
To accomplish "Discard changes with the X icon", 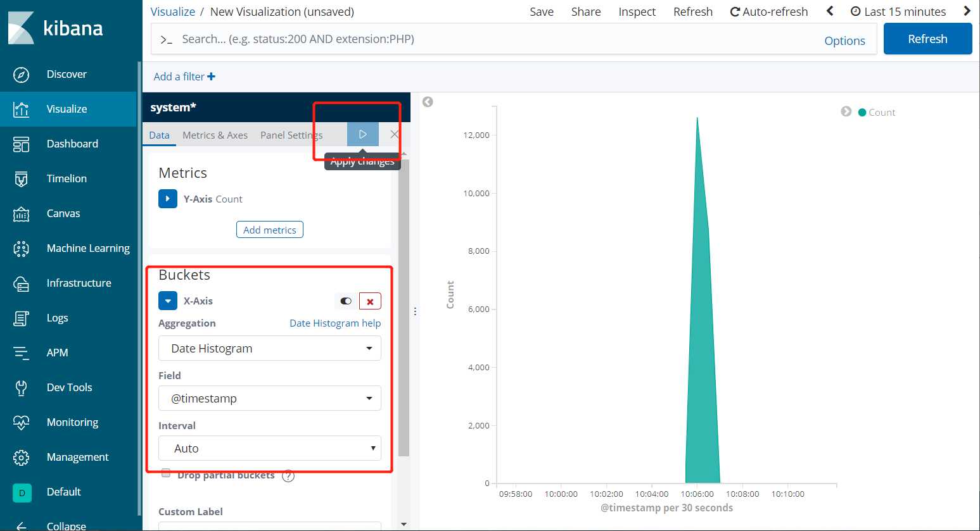I will click(395, 134).
